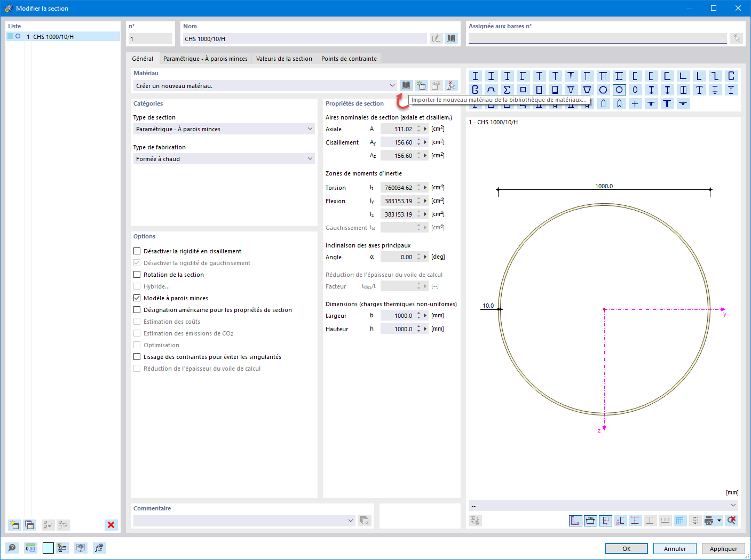The width and height of the screenshot is (751, 560).
Task: Click the Appliquer button
Action: point(724,549)
